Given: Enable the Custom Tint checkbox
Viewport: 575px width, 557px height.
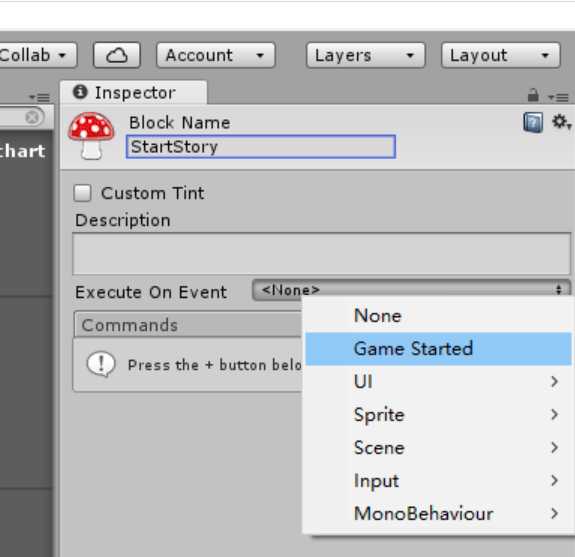Looking at the screenshot, I should (x=83, y=193).
